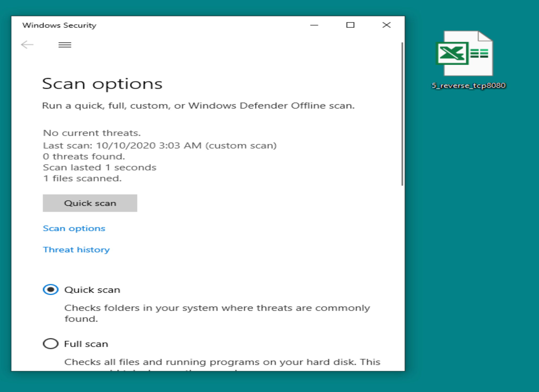The width and height of the screenshot is (539, 392).
Task: Open the Scan options link
Action: [x=74, y=228]
